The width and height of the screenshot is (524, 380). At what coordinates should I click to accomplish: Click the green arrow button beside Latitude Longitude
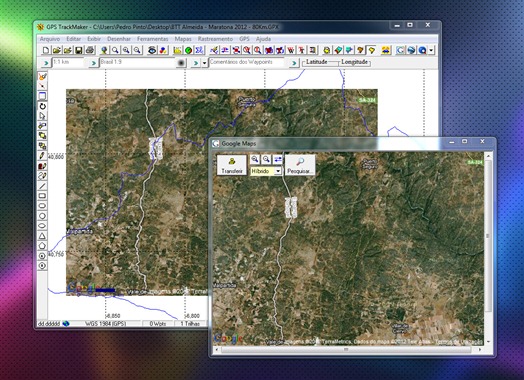[294, 63]
